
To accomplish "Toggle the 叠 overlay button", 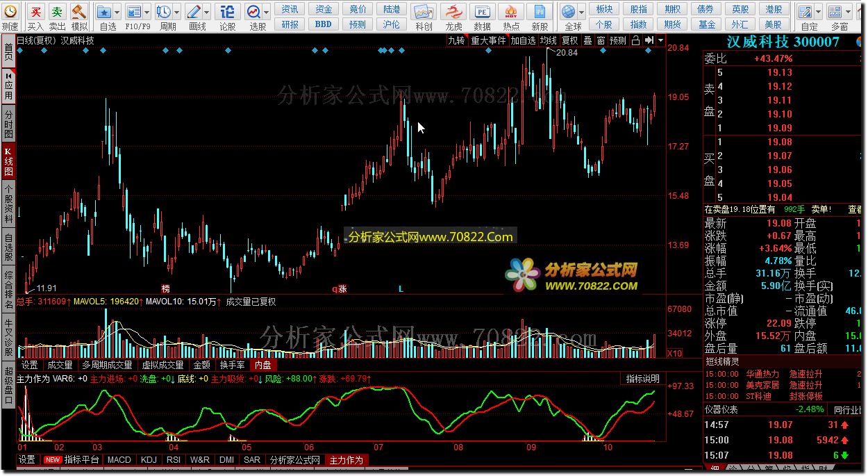I will [587, 40].
